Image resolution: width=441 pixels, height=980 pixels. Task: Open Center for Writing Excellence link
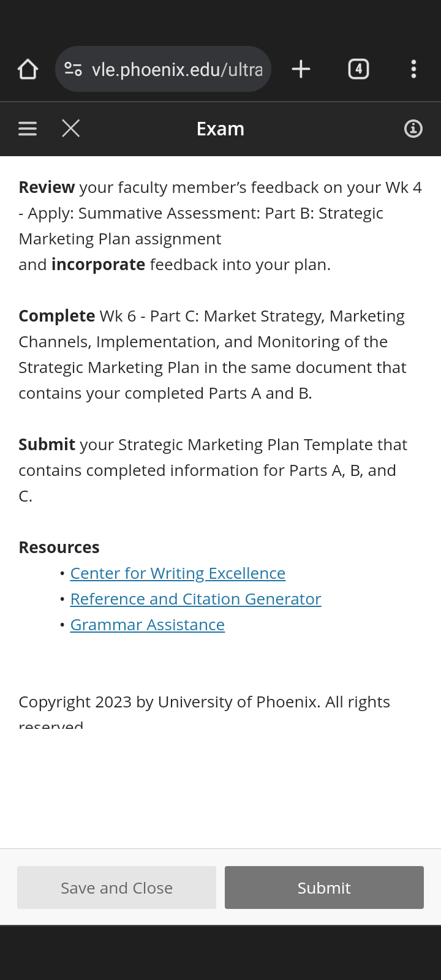coord(178,573)
